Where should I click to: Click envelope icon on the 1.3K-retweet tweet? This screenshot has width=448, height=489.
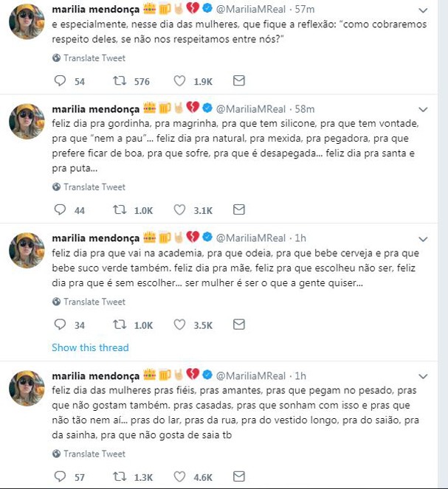click(x=239, y=476)
